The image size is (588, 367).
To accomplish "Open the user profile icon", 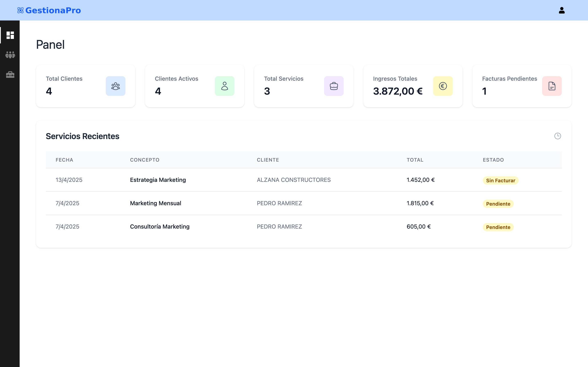I will (x=562, y=10).
